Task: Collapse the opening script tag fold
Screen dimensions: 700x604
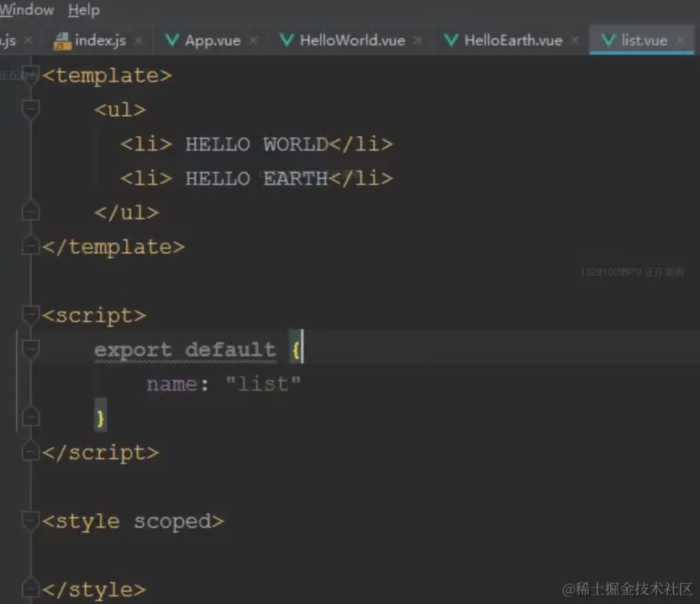Action: (x=30, y=315)
